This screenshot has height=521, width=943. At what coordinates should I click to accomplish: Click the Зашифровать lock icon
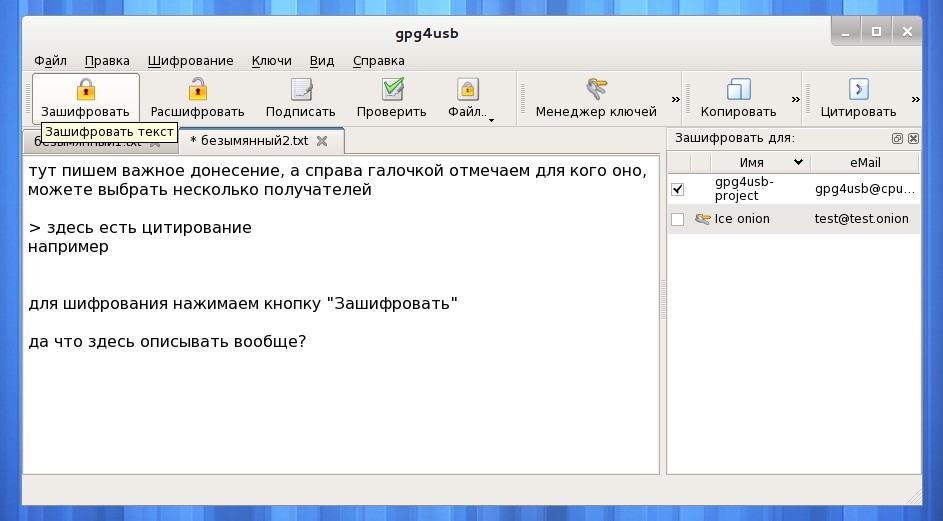(x=86, y=90)
